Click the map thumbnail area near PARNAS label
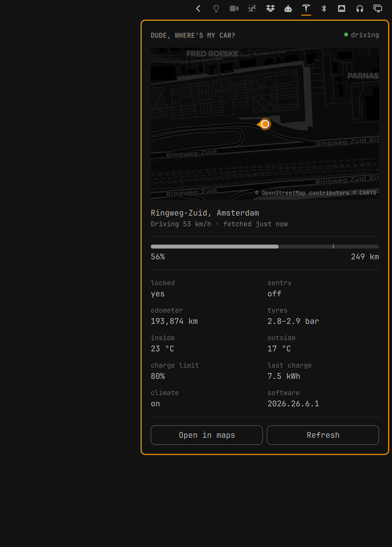 pos(363,76)
